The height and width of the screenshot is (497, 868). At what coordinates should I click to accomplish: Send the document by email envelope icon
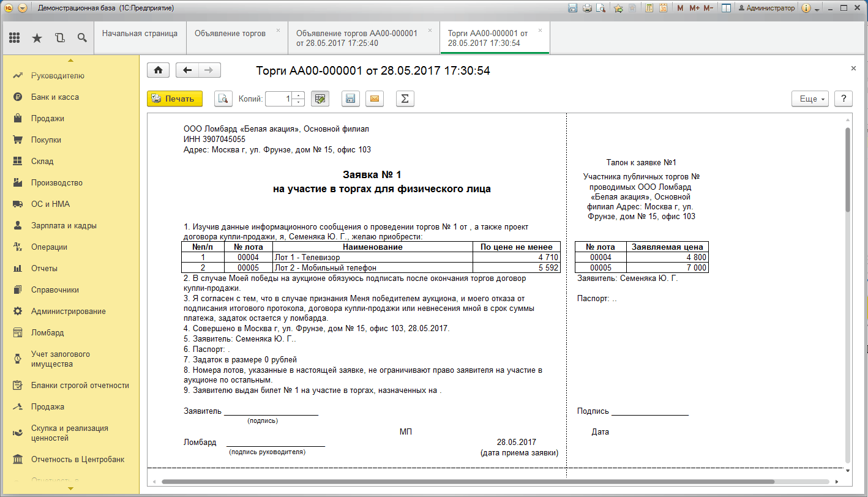tap(375, 99)
